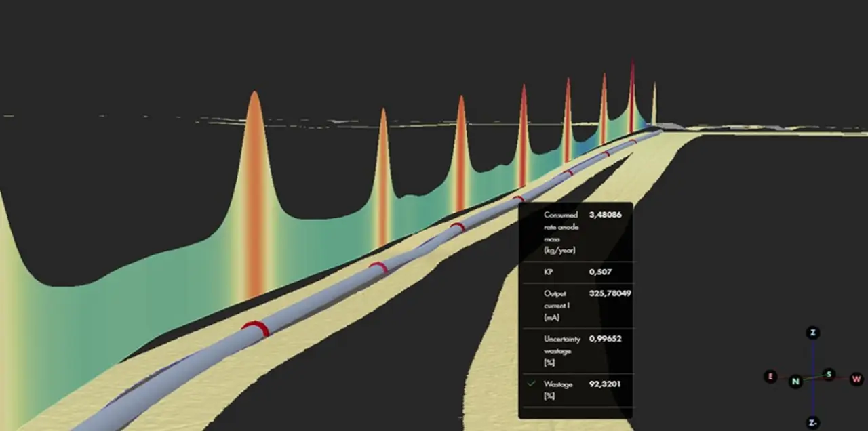
Task: Click the third red anode ring along pipeline
Action: [x=458, y=226]
